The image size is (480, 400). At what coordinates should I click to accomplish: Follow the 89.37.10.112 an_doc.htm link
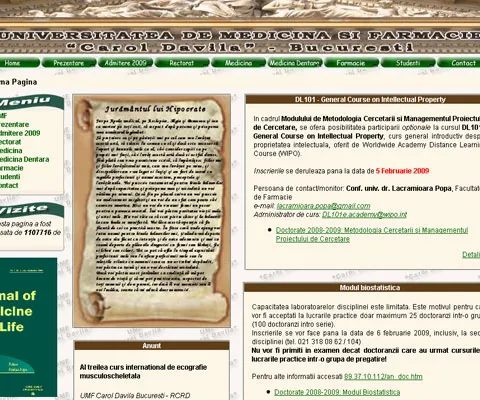click(383, 377)
